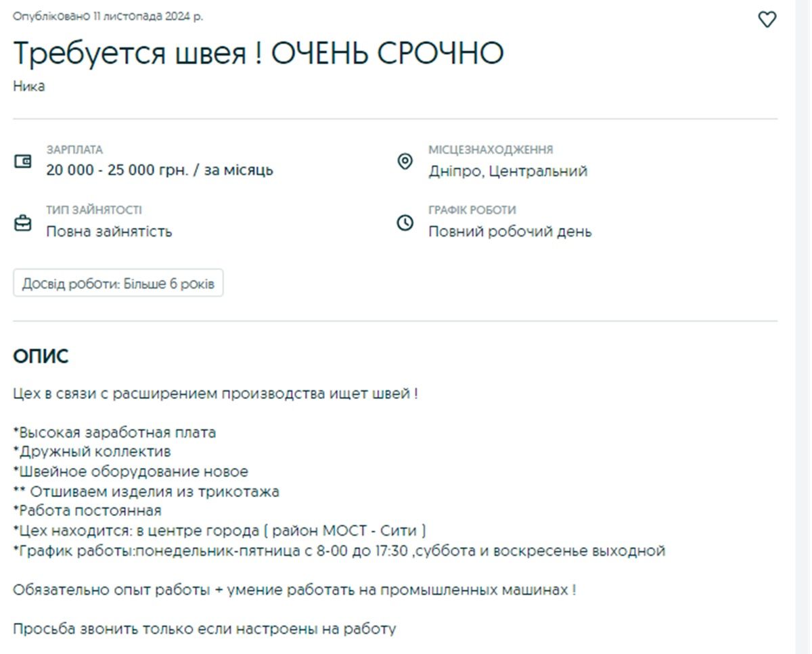Screen dimensions: 812x654
Task: Add the vacancy to favorites with the heart
Action: click(x=767, y=20)
